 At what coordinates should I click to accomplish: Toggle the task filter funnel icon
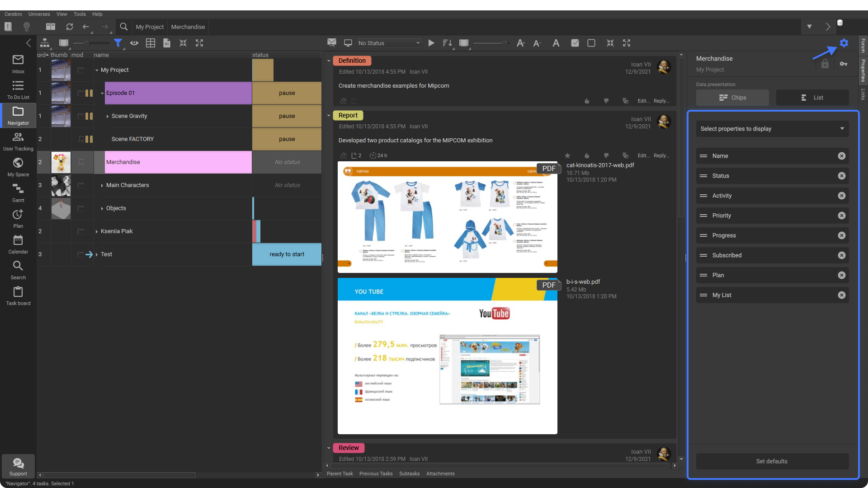(x=118, y=43)
